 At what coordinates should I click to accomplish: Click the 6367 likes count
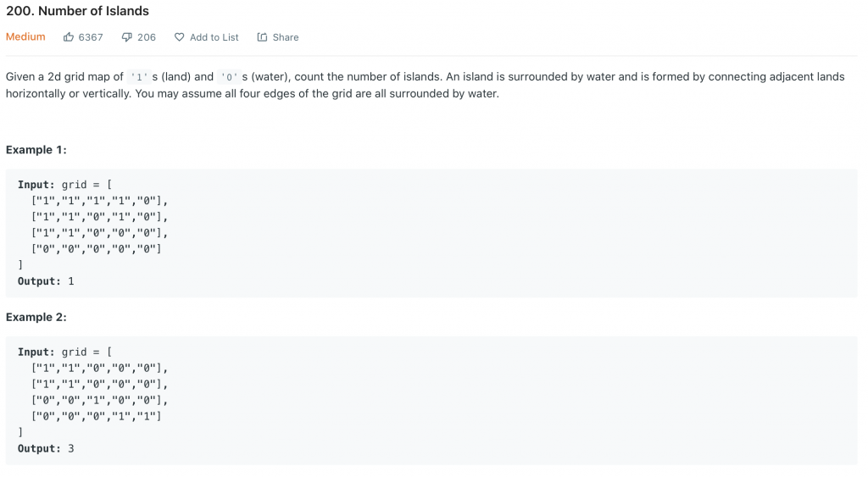pyautogui.click(x=91, y=37)
